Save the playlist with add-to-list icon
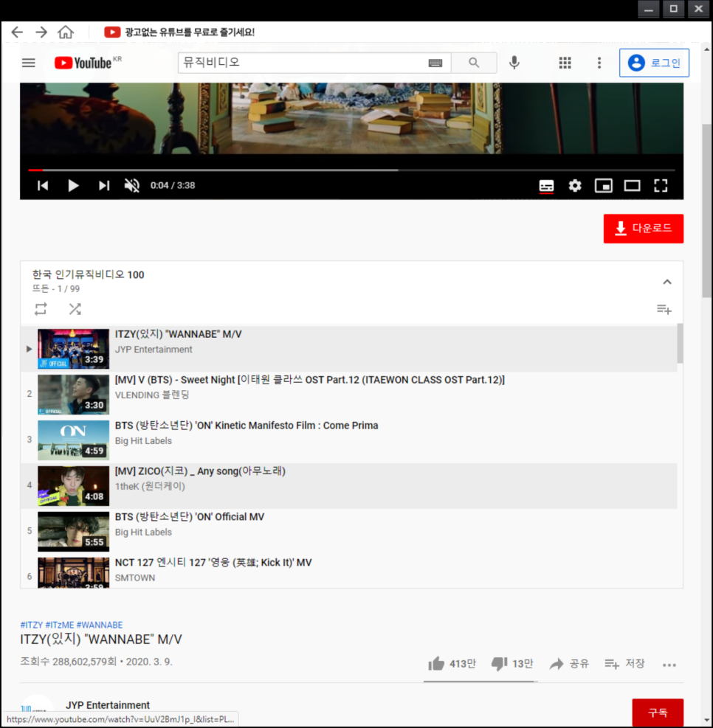Screen dimensions: 713x728 click(664, 309)
